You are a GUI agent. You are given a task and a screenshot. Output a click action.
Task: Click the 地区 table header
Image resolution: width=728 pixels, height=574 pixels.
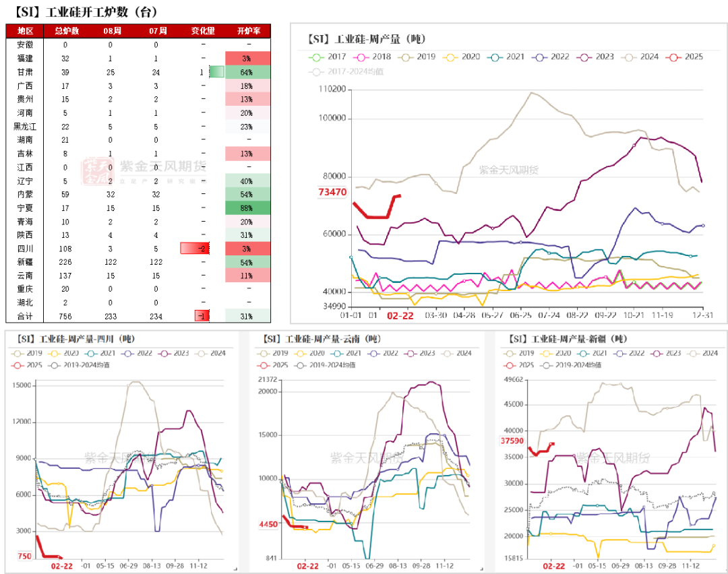tap(25, 31)
